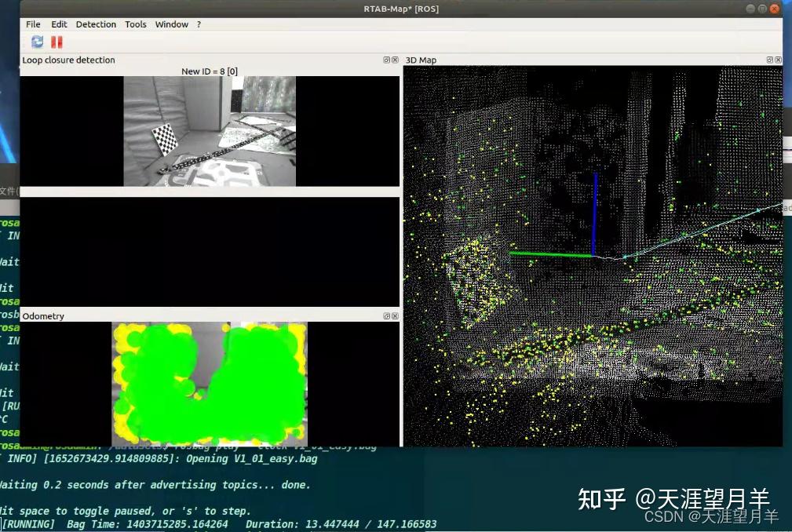Close the Loop closure detection panel
This screenshot has height=532, width=792.
point(394,60)
